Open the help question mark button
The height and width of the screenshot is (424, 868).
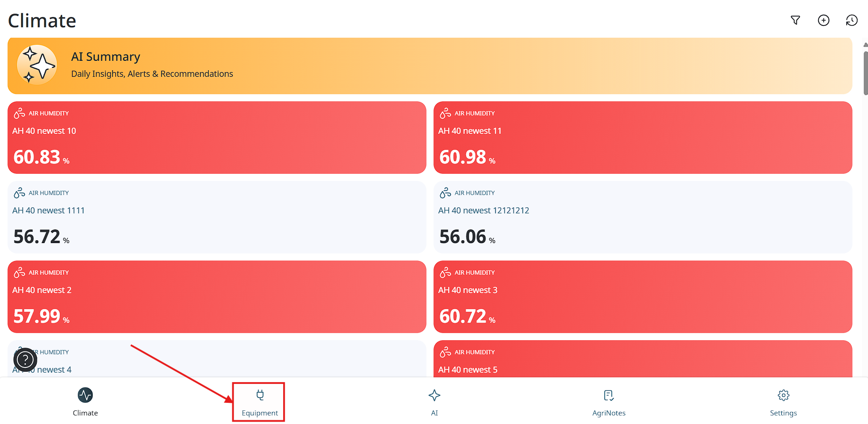tap(25, 360)
